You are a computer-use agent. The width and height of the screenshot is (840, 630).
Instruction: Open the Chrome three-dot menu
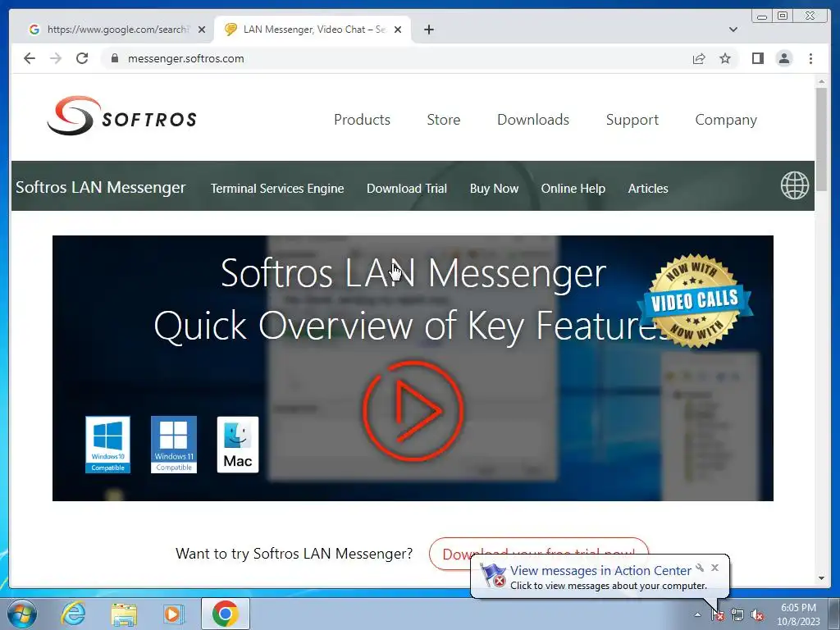pos(810,58)
